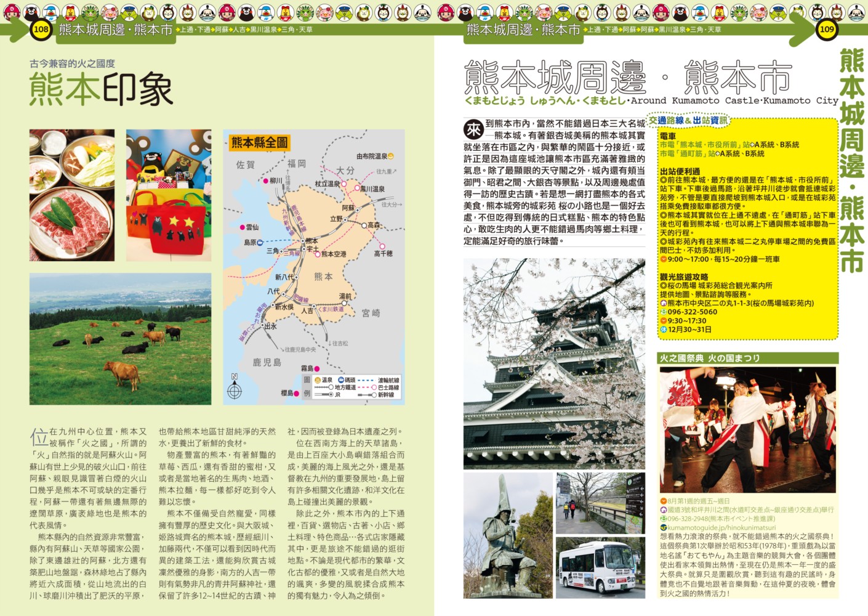Screen dimensions: 868x616
Task: Open the grazing cows on grassland photo
Action: coord(120,339)
